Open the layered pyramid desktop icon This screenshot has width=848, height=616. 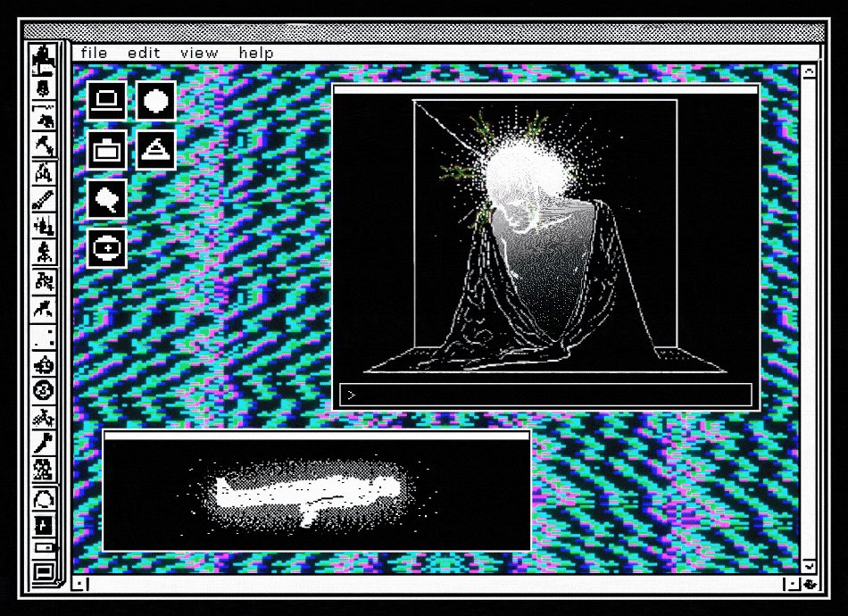click(x=155, y=150)
